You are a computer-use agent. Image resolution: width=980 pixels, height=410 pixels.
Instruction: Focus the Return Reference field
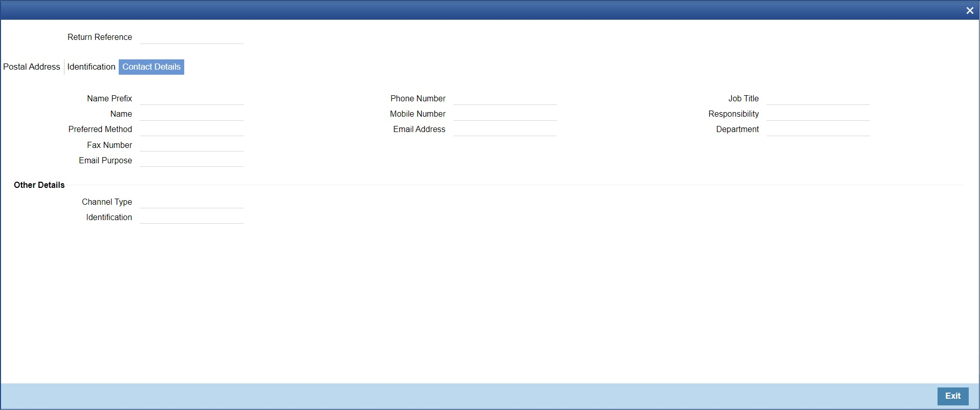(x=191, y=37)
